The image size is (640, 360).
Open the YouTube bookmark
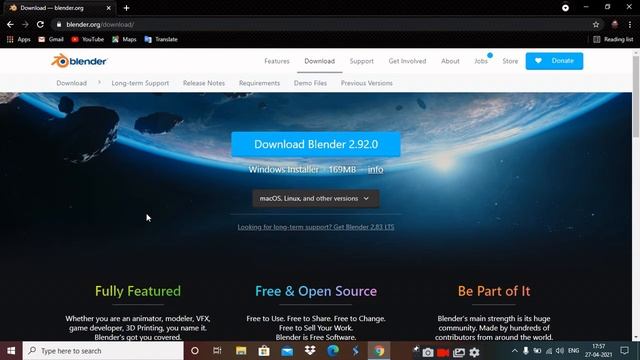coord(88,39)
